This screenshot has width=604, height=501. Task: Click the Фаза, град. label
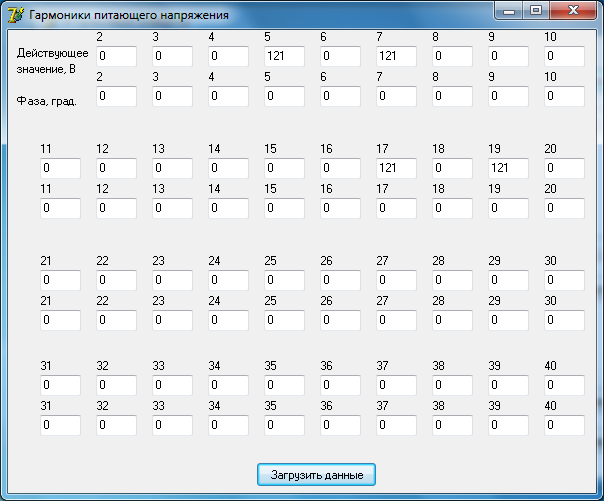47,101
